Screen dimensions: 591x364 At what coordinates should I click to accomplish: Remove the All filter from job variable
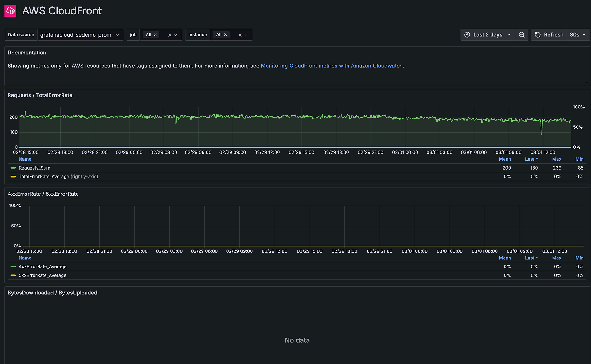click(x=155, y=34)
